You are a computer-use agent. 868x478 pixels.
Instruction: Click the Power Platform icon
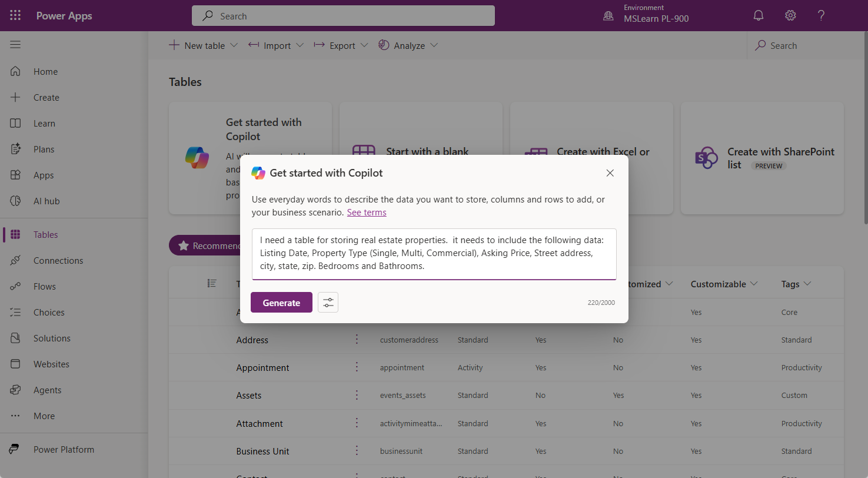15,449
